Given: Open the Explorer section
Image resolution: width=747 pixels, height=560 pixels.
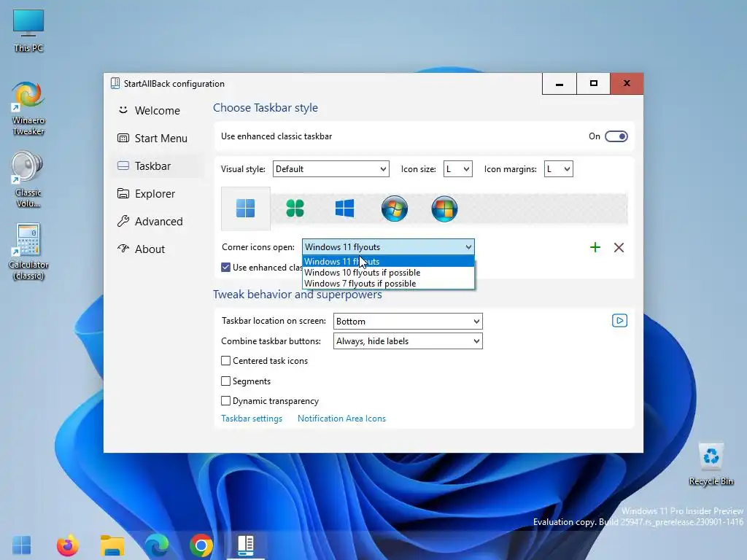Looking at the screenshot, I should pos(158,194).
